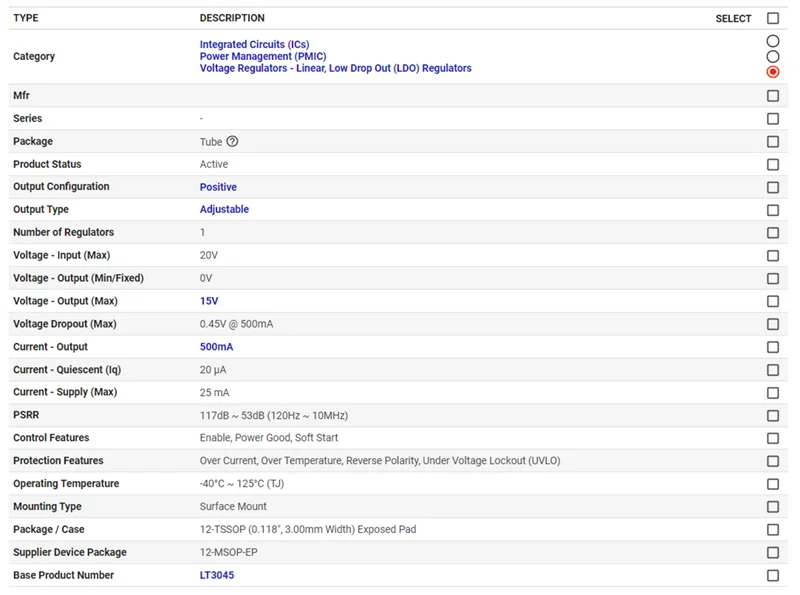Check the Protection Features checkbox
This screenshot has height=595, width=800.
point(773,461)
